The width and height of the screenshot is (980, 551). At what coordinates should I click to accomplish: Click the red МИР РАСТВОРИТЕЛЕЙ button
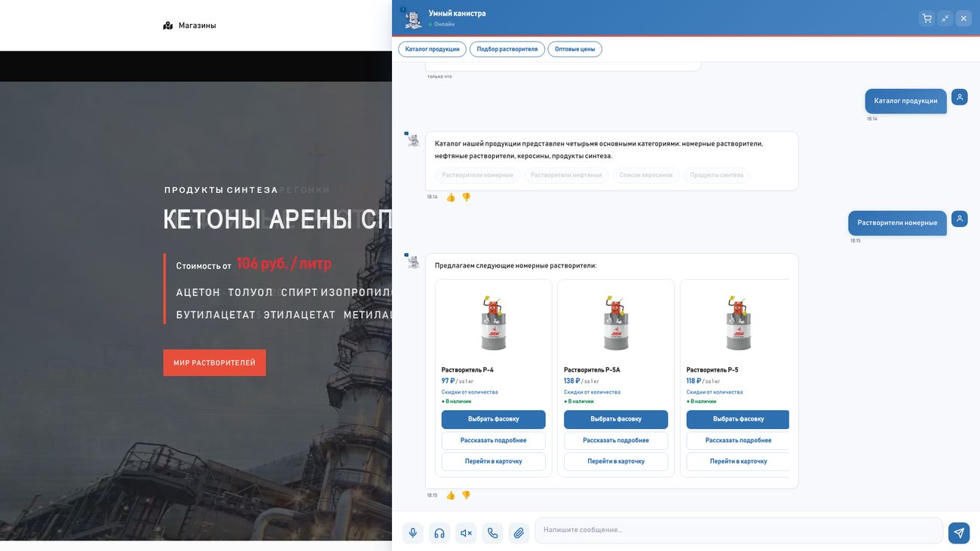(215, 363)
